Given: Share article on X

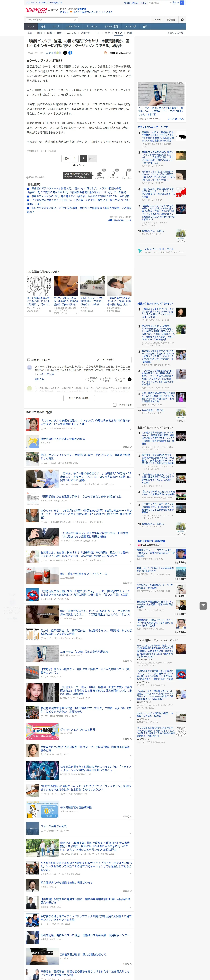Looking at the screenshot, I should tap(65, 53).
